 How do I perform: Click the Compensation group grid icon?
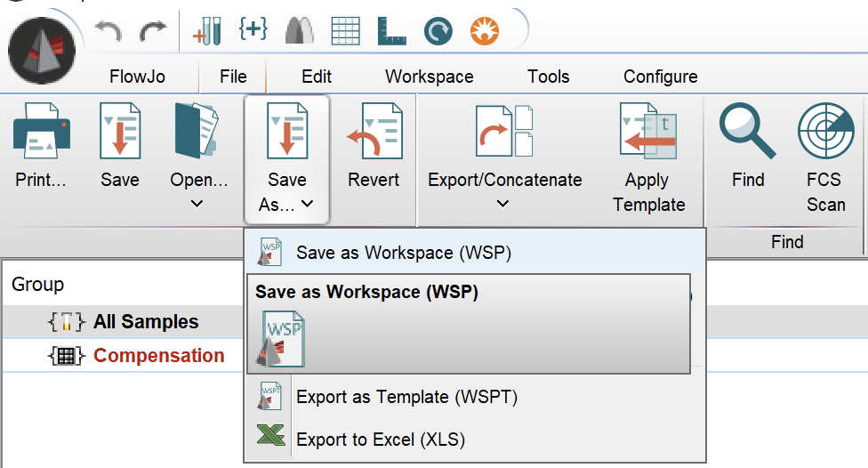tap(67, 356)
